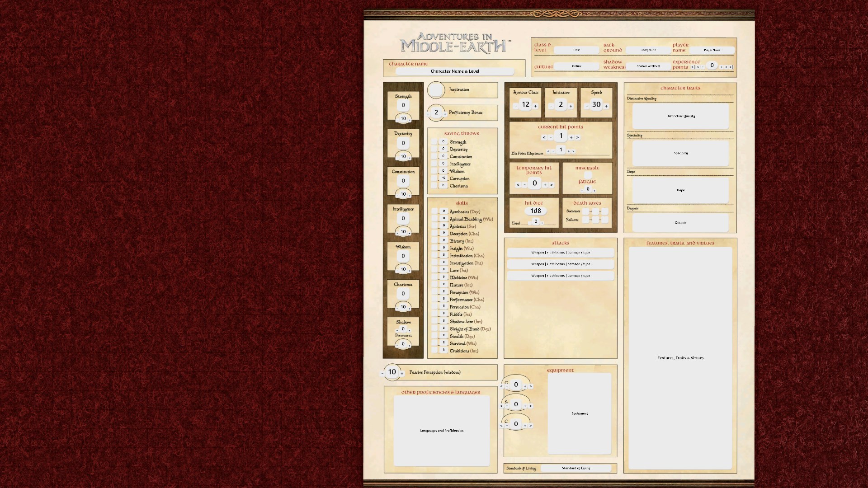Increase the Strength score with plus
Viewport: 868px width, 488px height.
click(x=410, y=120)
